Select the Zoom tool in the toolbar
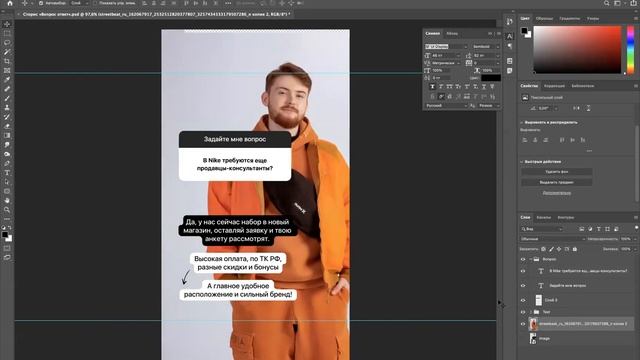640x360 pixels. point(7,210)
